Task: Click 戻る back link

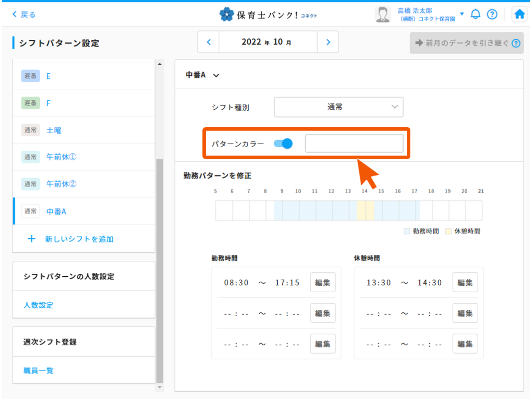Action: [24, 14]
